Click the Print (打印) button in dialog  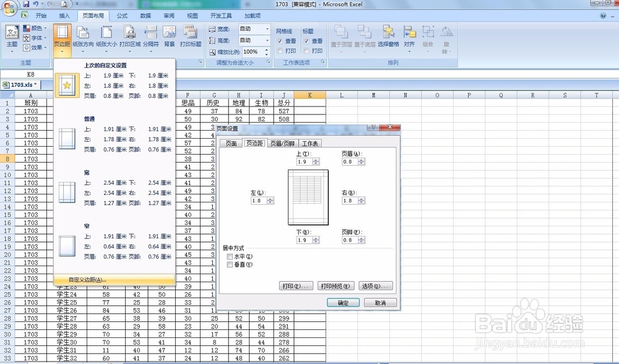point(296,286)
